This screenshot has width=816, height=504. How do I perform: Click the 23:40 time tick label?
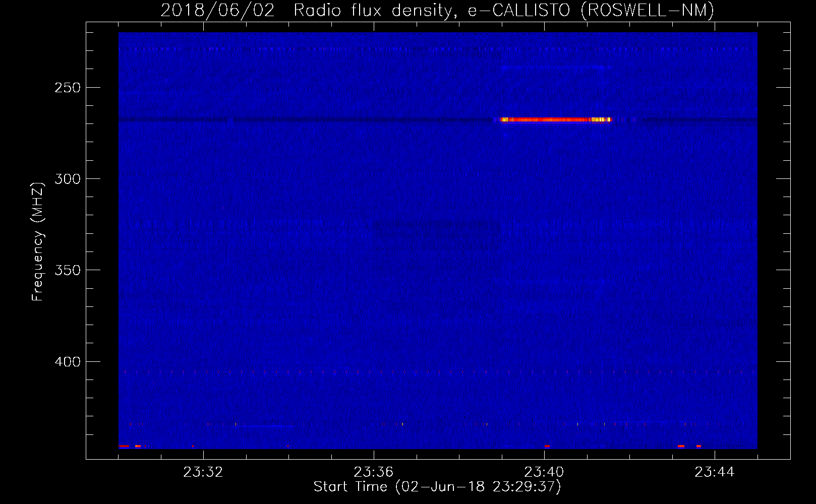pos(544,472)
